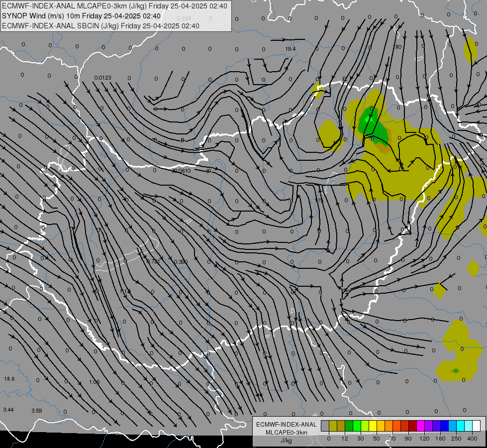Click the small green diamond marker inside the olive area

coord(455,370)
